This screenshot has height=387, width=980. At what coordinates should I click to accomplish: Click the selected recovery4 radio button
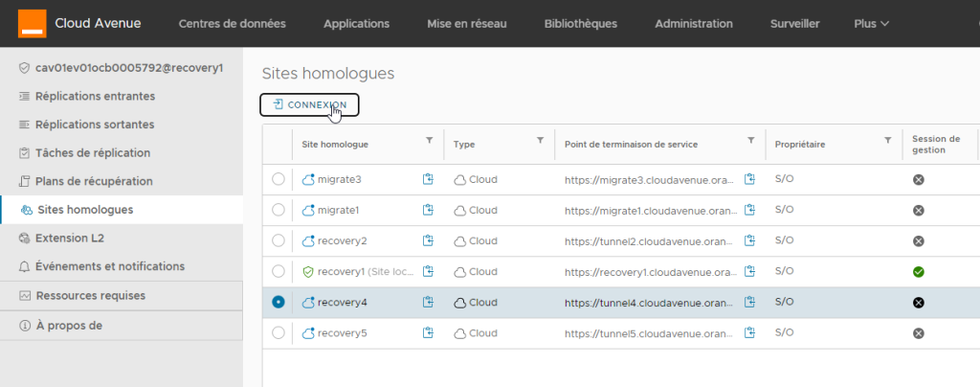point(278,302)
